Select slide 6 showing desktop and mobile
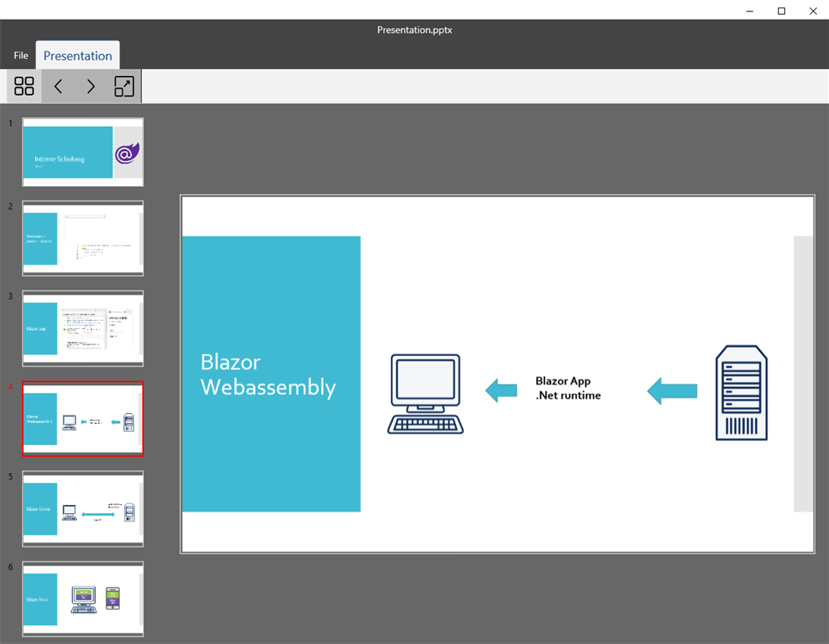The height and width of the screenshot is (644, 829). click(82, 600)
